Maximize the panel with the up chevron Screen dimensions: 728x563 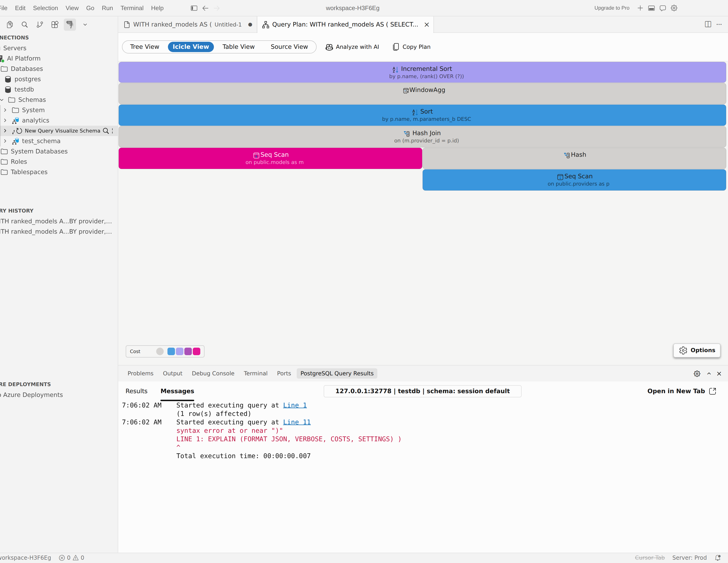click(709, 374)
